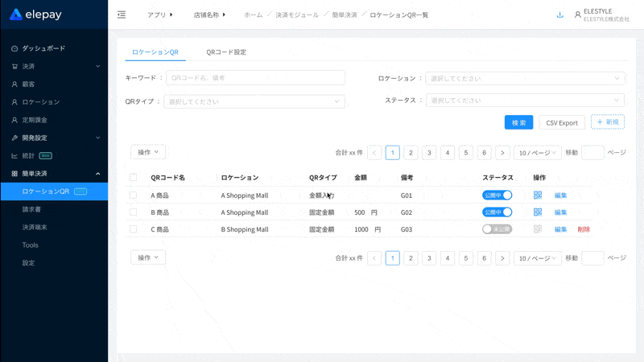Click the sidebar collapse hamburger icon
This screenshot has width=644, height=362.
[x=121, y=14]
